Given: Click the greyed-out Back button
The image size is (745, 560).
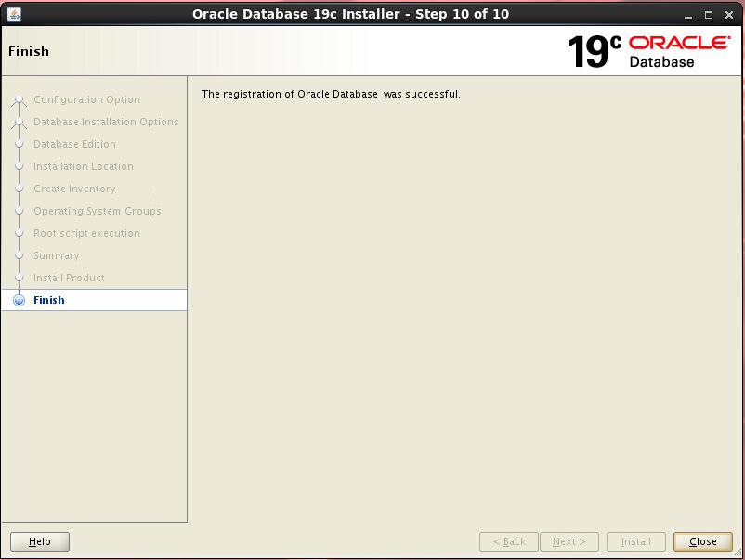Looking at the screenshot, I should tap(509, 541).
